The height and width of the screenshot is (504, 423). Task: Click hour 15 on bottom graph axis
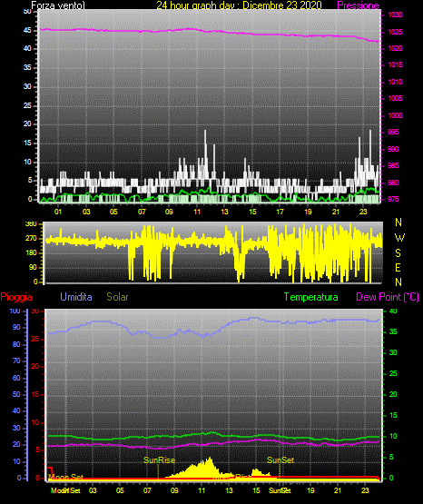tap(256, 490)
